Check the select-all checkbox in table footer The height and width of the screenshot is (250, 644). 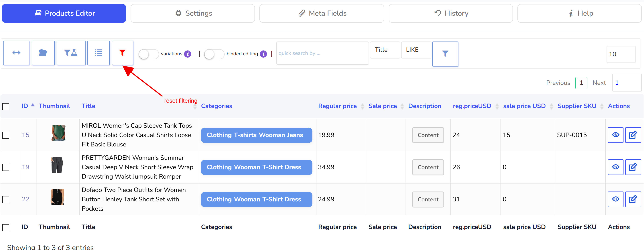[6, 227]
